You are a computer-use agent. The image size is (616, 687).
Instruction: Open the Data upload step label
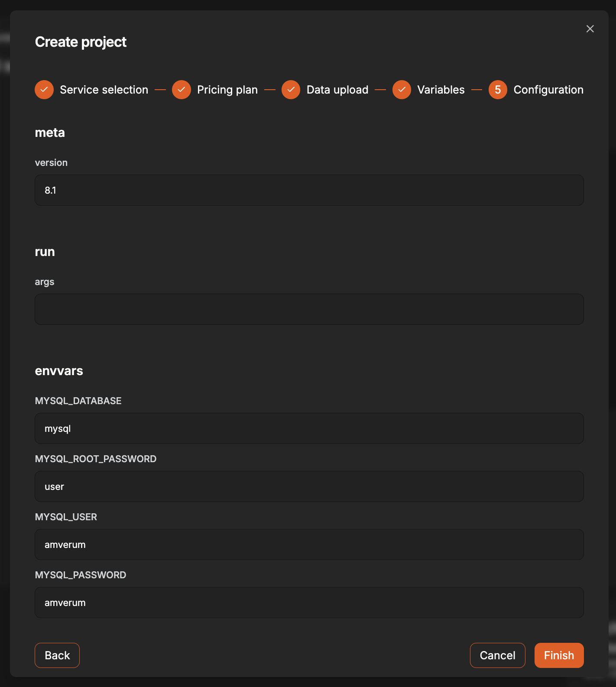tap(337, 90)
